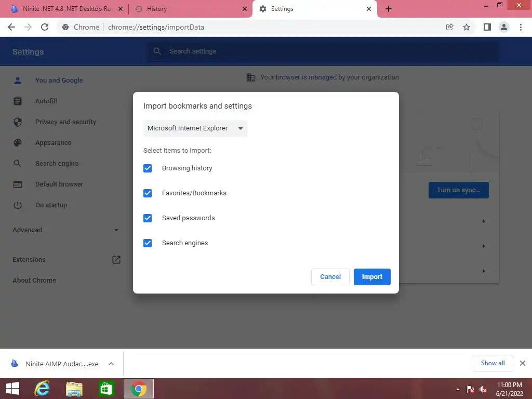Screen dimensions: 532x399
Task: Click the Action Center flag tray icon
Action: click(x=470, y=389)
